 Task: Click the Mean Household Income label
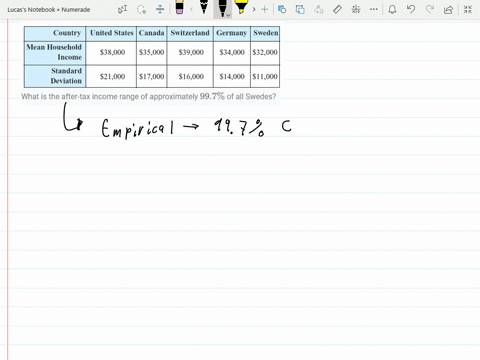55,52
